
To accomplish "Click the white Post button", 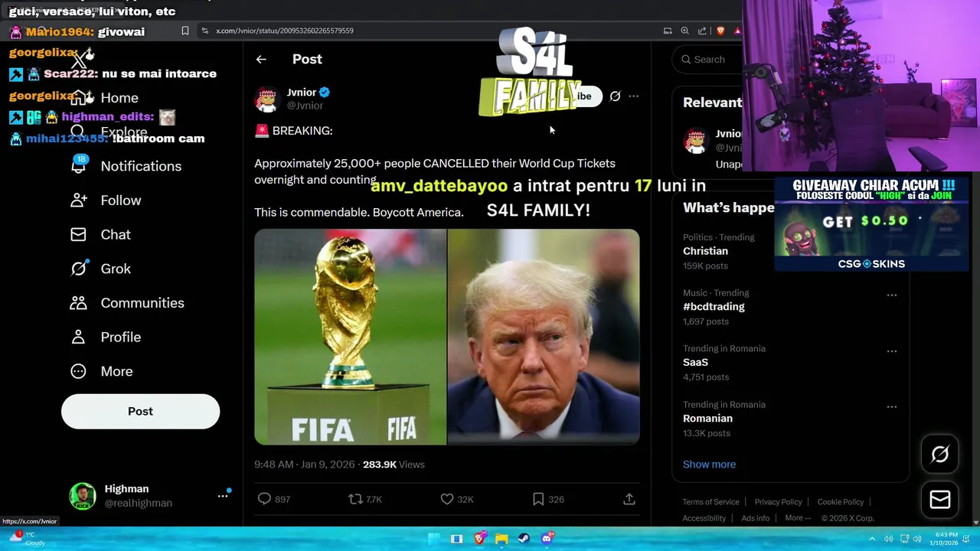I will click(x=140, y=411).
